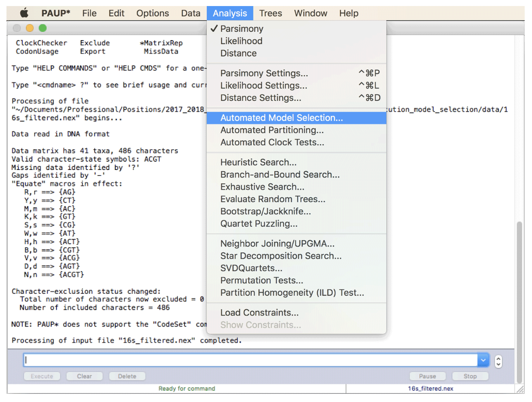Run Neighbor Joining/UPGMA

pyautogui.click(x=277, y=244)
